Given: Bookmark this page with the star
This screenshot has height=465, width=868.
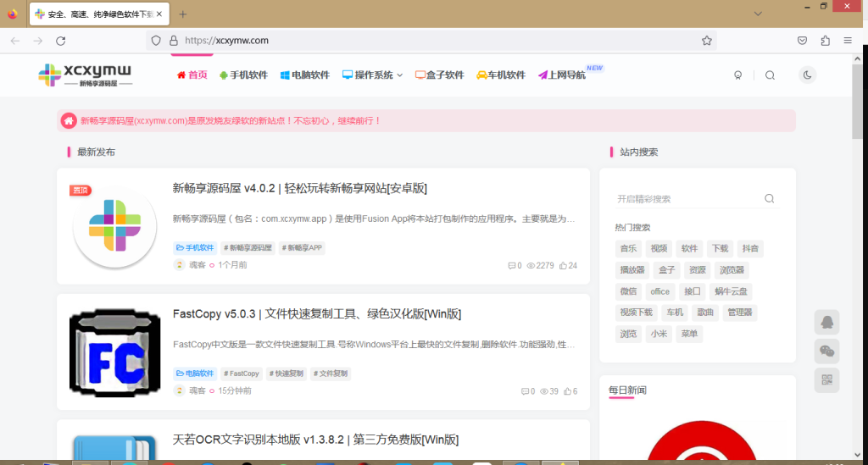Looking at the screenshot, I should (706, 41).
